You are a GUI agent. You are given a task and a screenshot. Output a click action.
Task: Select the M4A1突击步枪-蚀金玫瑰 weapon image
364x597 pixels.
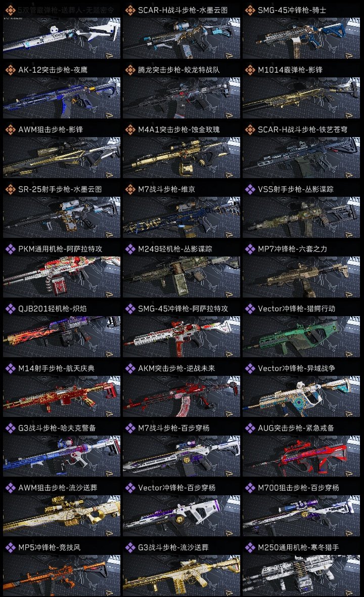(181, 158)
